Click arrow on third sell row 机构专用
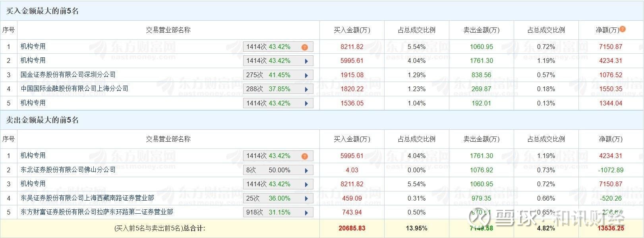Screen dimensions: 644x238 point(306,184)
